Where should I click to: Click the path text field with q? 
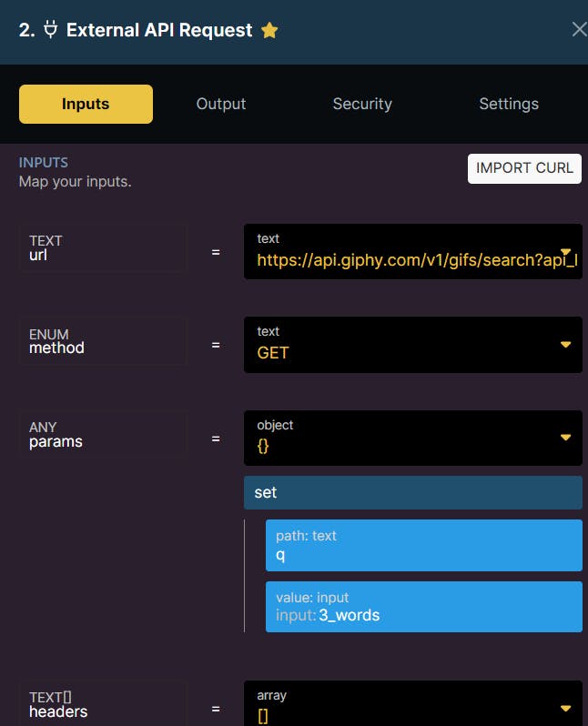pyautogui.click(x=423, y=546)
